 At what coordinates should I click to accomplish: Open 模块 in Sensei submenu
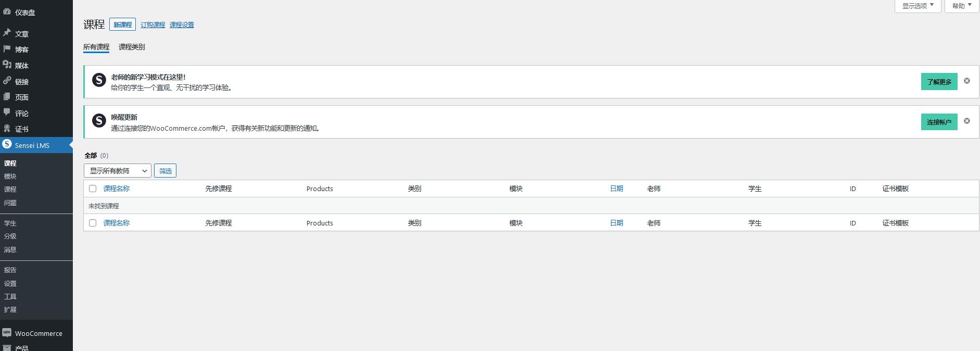(10, 176)
